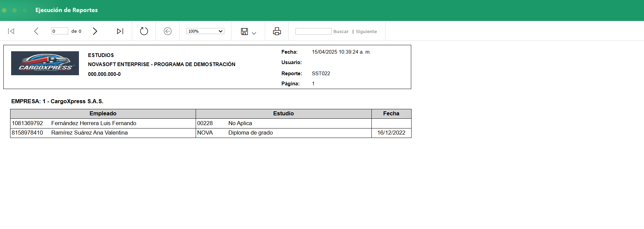The height and width of the screenshot is (229, 644).
Task: Go to the previous report page
Action: click(36, 31)
